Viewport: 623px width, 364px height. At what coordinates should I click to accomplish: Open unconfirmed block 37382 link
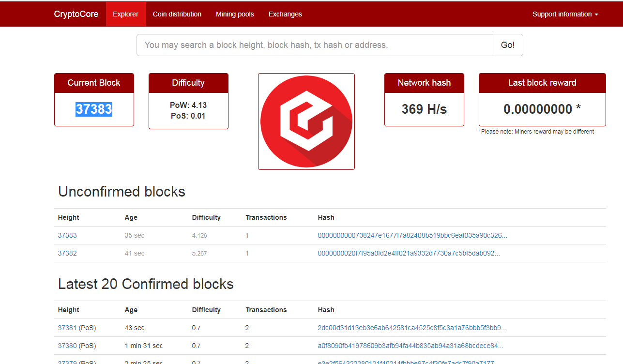67,253
